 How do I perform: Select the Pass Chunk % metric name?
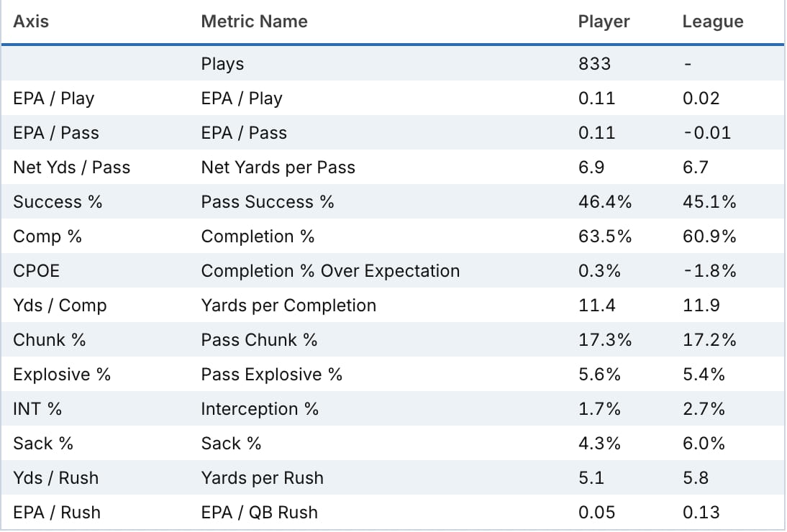click(x=259, y=340)
